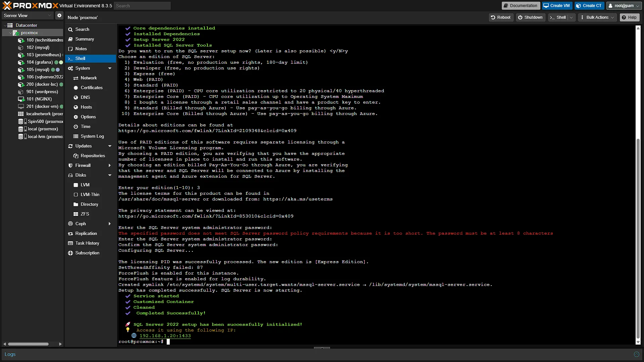The height and width of the screenshot is (362, 644).
Task: Click the Replication icon
Action: tap(70, 233)
